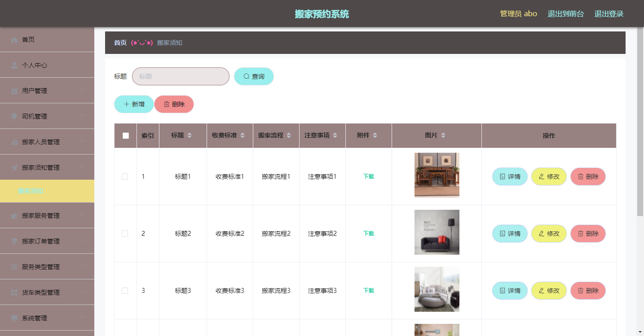Screen dimensions: 644x336
Task: Check the checkbox for row 标题2
Action: pos(125,234)
